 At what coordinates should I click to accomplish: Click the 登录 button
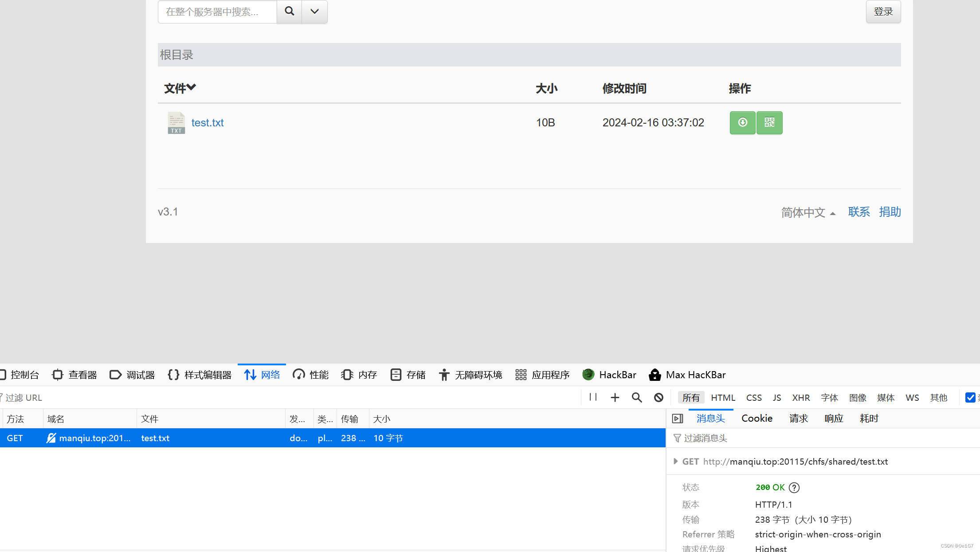[x=883, y=12]
